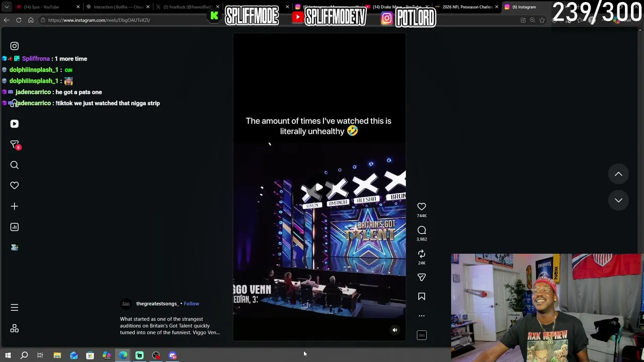Switch to the Interaction BotRix tab
644x362 pixels.
pos(117,7)
